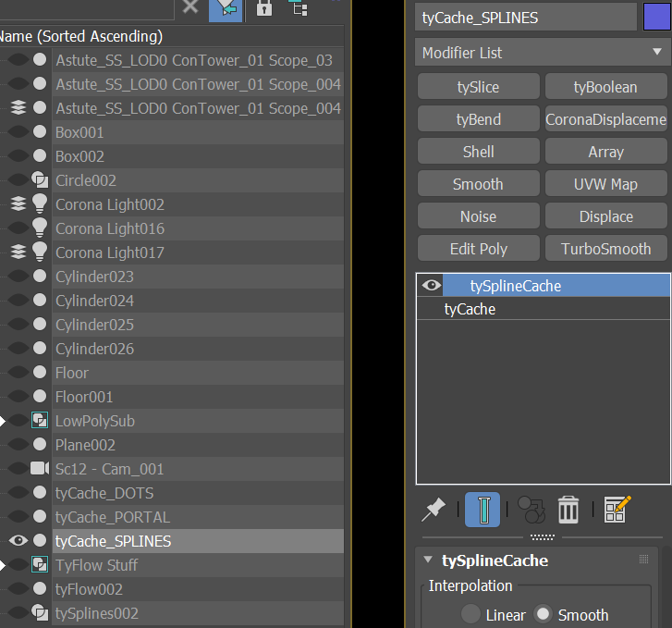The width and height of the screenshot is (672, 628).
Task: Toggle visibility of Cylinder024
Action: (x=18, y=301)
